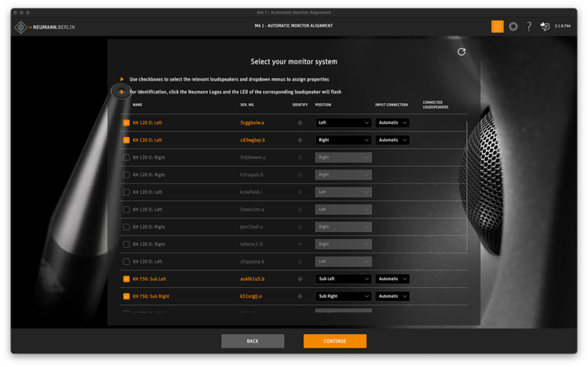Screen dimensions: 588x367
Task: Uncheck speaker with serial 5cggkaiw.a
Action: [x=126, y=123]
